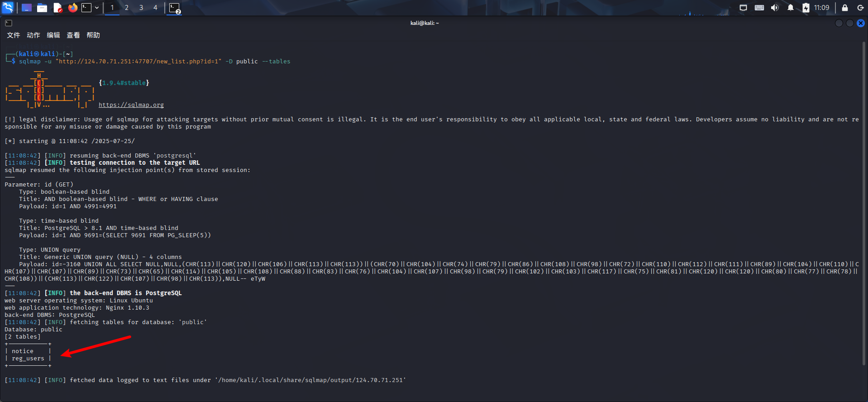Switch to workspace 4
Image resolution: width=868 pixels, height=402 pixels.
(155, 8)
